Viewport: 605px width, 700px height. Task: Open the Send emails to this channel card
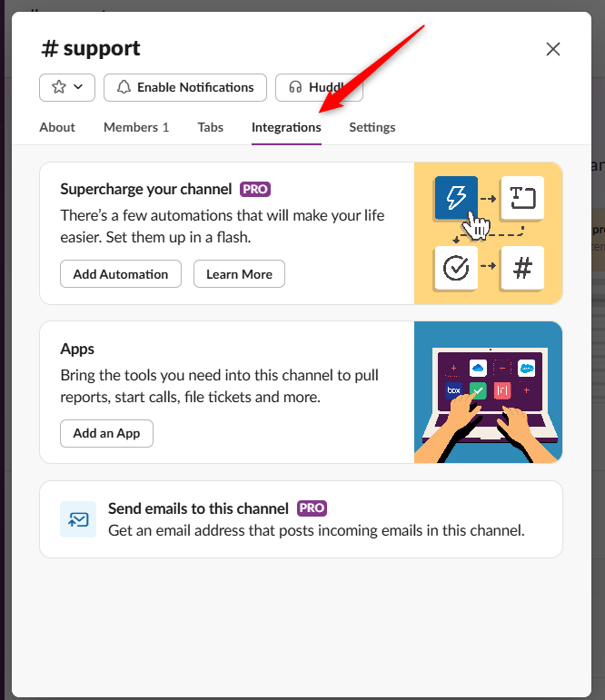tap(301, 519)
